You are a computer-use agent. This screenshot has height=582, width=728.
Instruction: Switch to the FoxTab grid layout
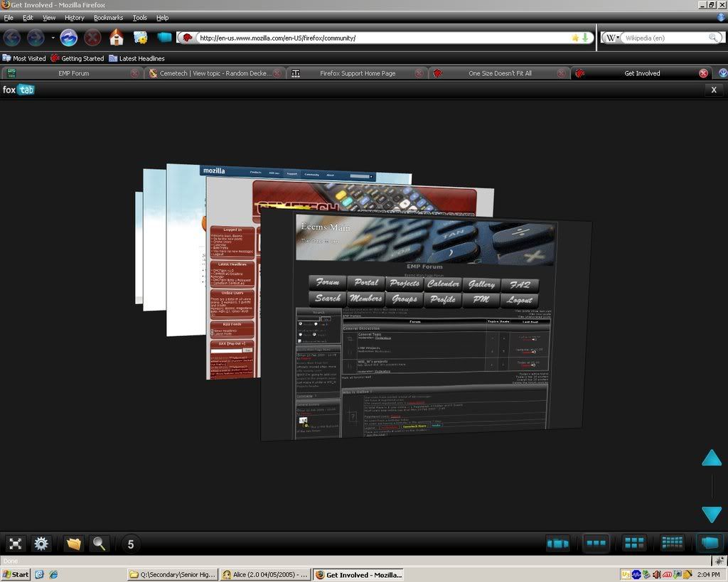pyautogui.click(x=634, y=544)
